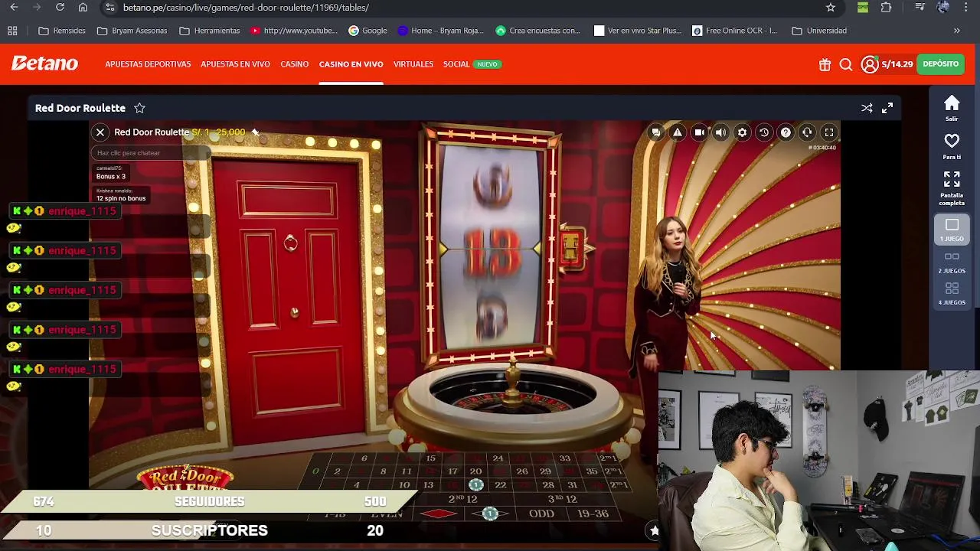Screen dimensions: 980x551
Task: Switch to 2 Juegos layout
Action: click(952, 262)
